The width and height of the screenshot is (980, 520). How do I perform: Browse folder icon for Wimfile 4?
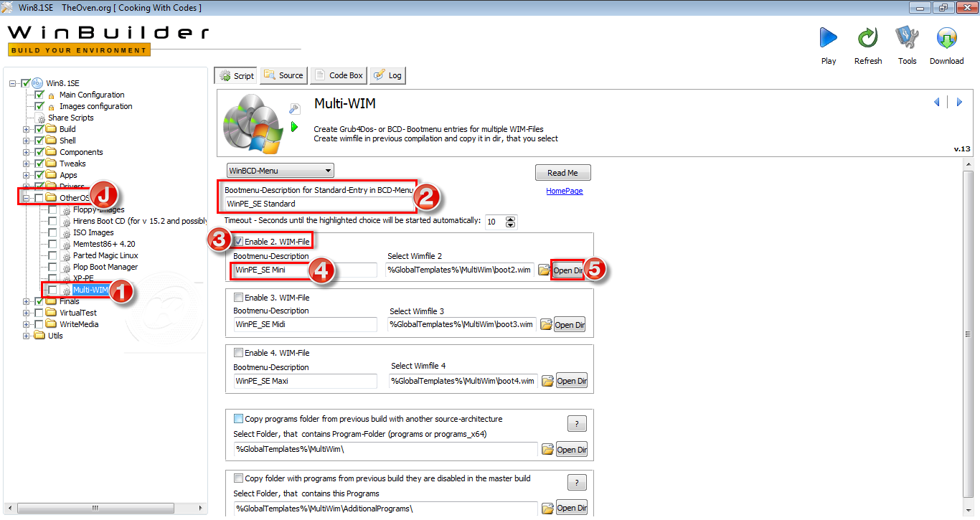click(548, 381)
